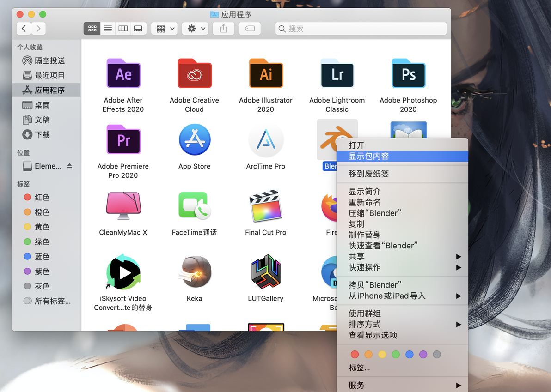Choose 拷贝"Blender" menu item
The image size is (551, 392).
402,285
